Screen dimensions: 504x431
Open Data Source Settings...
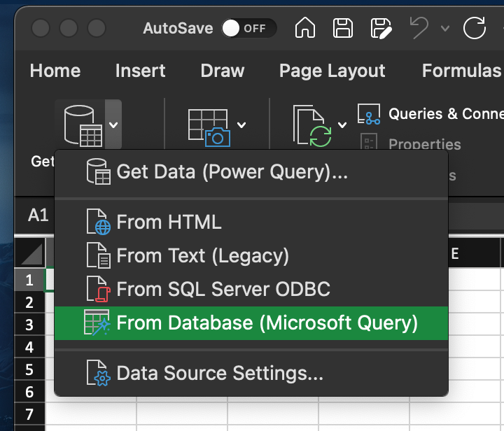[251, 373]
